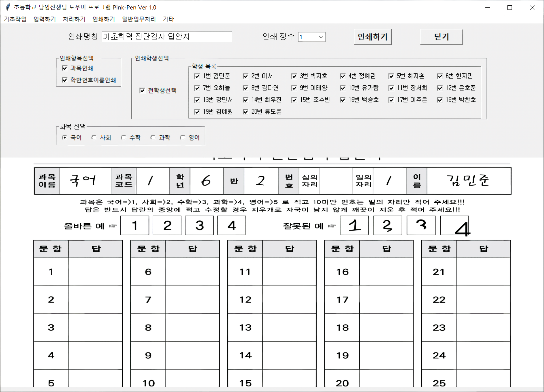The image size is (544, 392).
Task: Uncheck student 15번 조수빈
Action: coord(294,100)
